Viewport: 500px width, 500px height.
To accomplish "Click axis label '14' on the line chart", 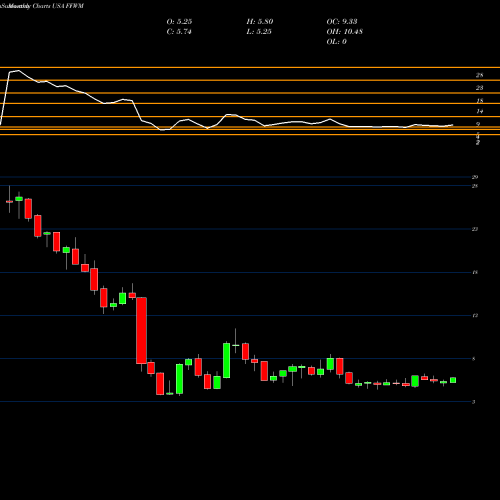I will [x=479, y=111].
